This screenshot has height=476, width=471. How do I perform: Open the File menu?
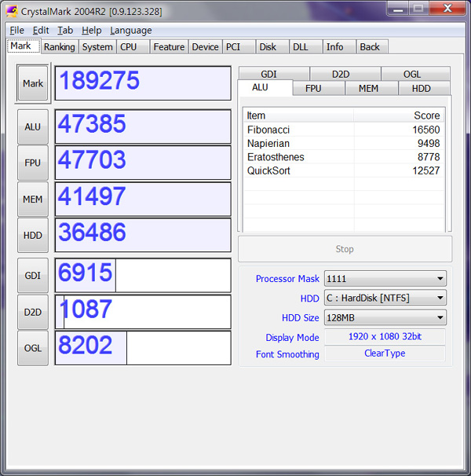16,31
